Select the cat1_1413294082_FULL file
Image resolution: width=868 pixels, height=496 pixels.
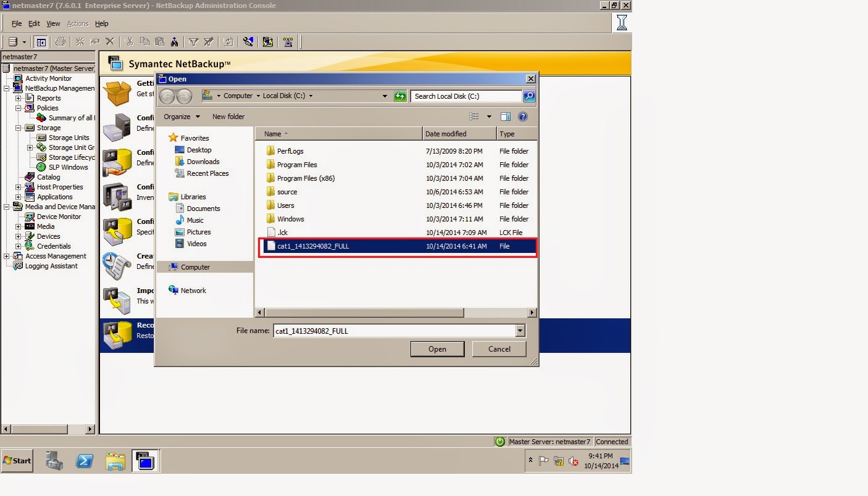315,246
